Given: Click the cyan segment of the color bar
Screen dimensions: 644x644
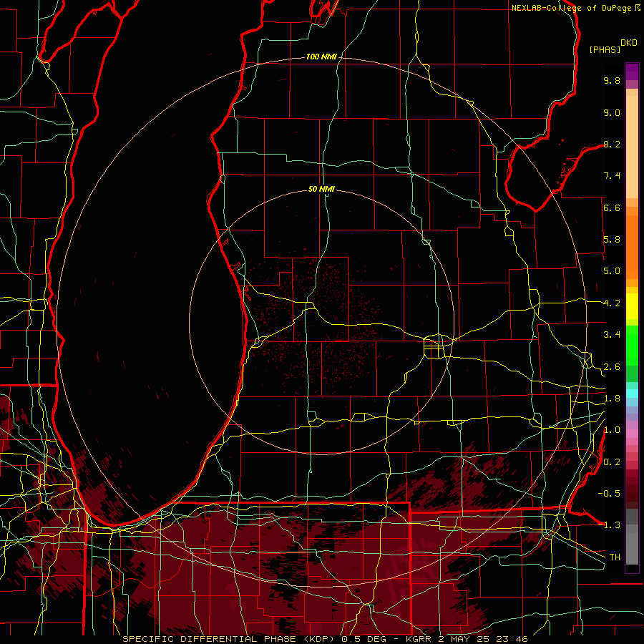Looking at the screenshot, I should coord(632,394).
